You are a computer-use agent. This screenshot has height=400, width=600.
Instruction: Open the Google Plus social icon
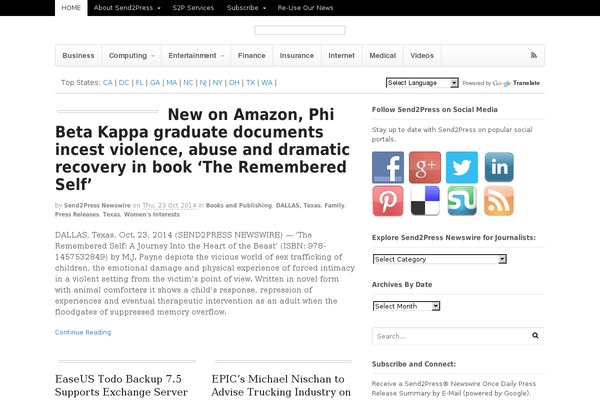[425, 167]
